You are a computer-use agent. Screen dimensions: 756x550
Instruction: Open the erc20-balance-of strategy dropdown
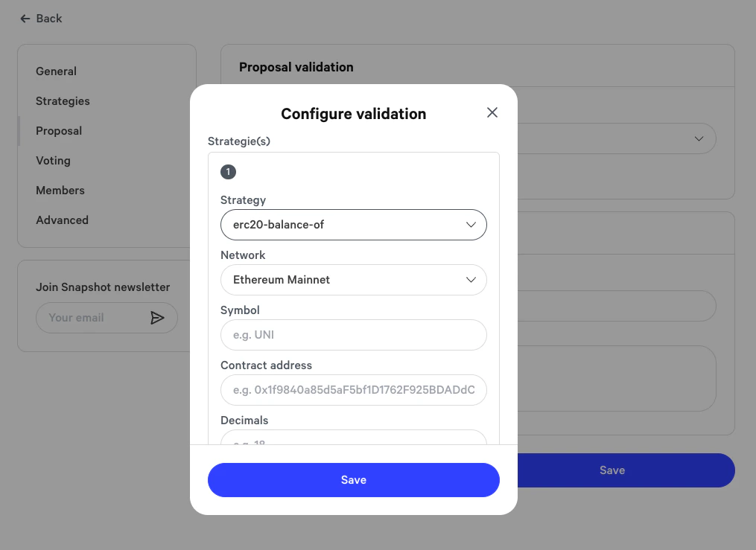[353, 224]
